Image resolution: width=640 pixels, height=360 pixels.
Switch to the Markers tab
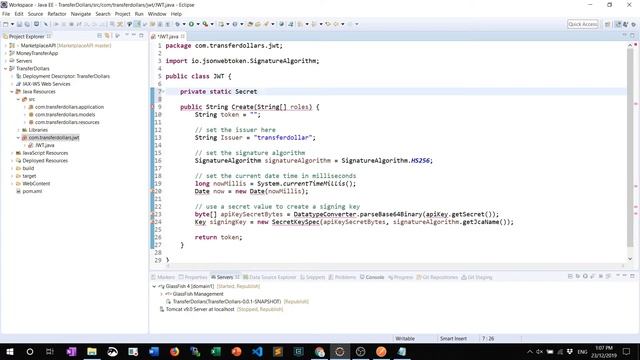pyautogui.click(x=163, y=277)
